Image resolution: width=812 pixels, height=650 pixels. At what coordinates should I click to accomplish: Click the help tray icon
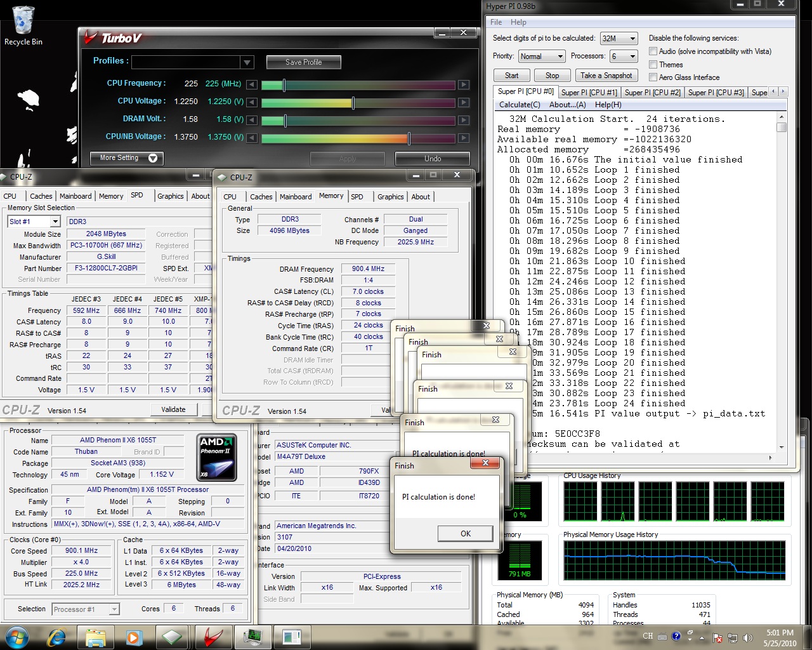coord(676,636)
